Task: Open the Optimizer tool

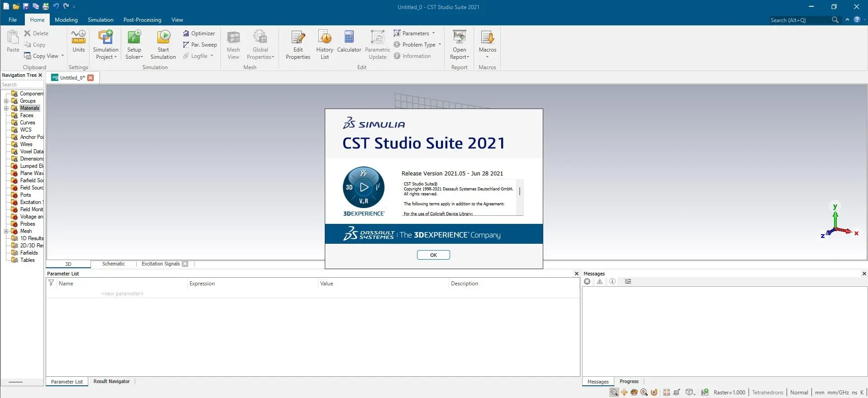Action: [199, 33]
